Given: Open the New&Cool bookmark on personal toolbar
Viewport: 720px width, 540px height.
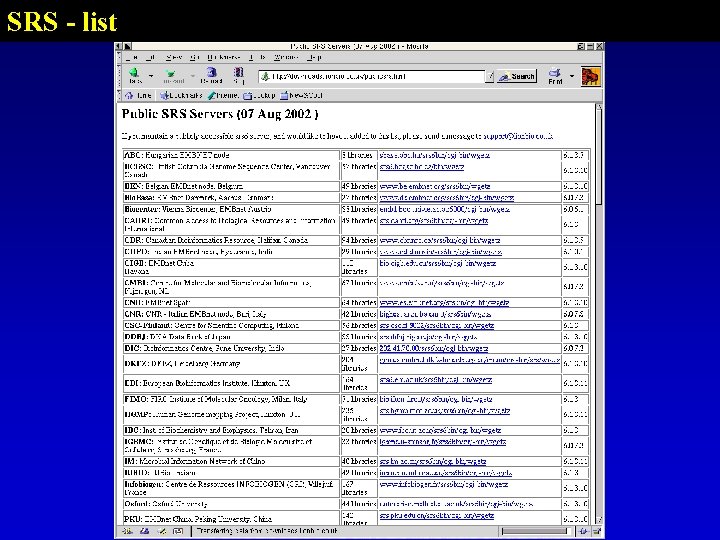Looking at the screenshot, I should click(302, 96).
